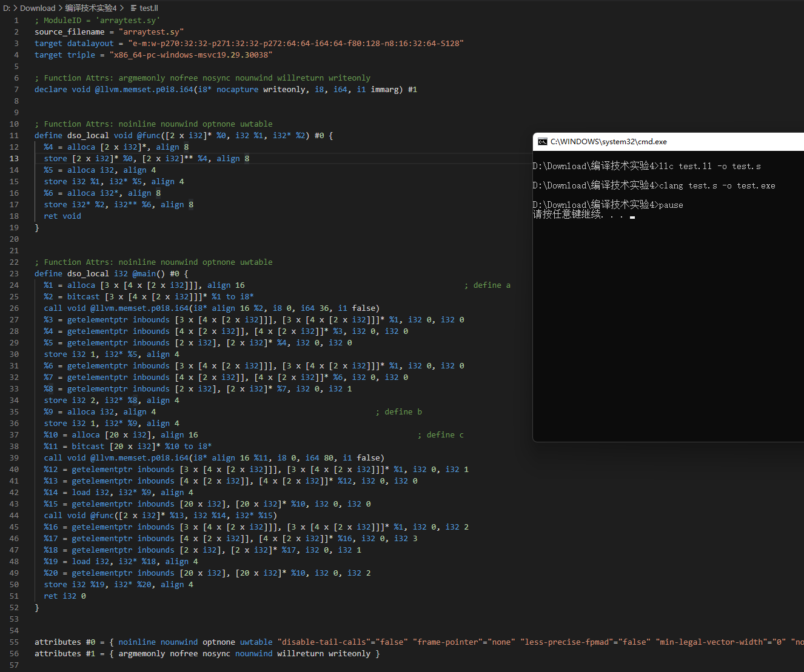Click "ret i32 0" on line 51
Screen dimensions: 804x672
[65, 596]
